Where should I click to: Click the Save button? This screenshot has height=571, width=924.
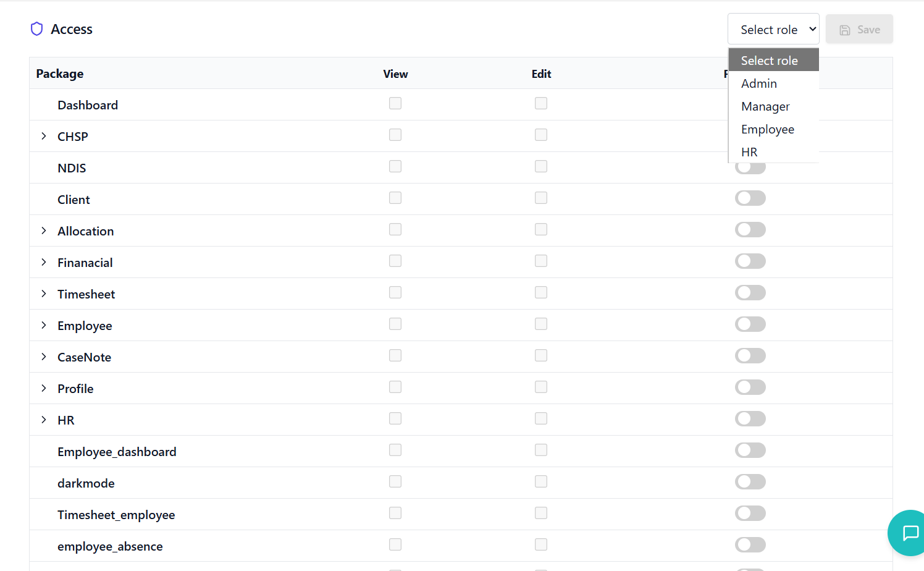pos(859,30)
